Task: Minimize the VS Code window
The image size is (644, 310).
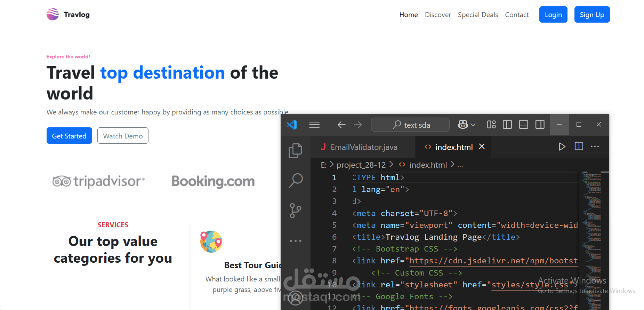Action: (559, 125)
